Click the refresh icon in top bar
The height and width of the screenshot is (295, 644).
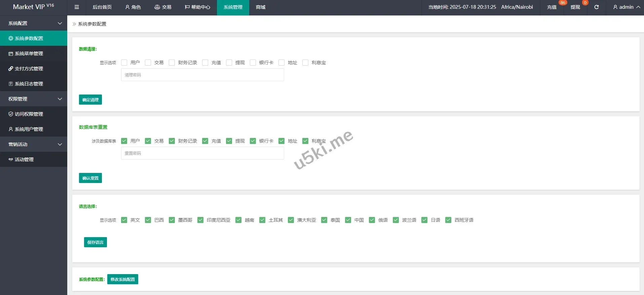click(596, 7)
